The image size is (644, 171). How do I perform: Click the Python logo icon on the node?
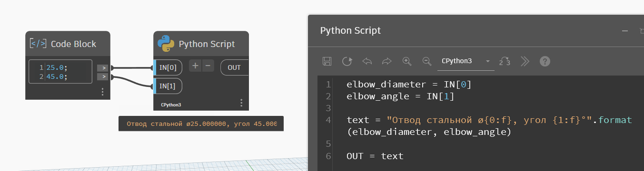166,44
